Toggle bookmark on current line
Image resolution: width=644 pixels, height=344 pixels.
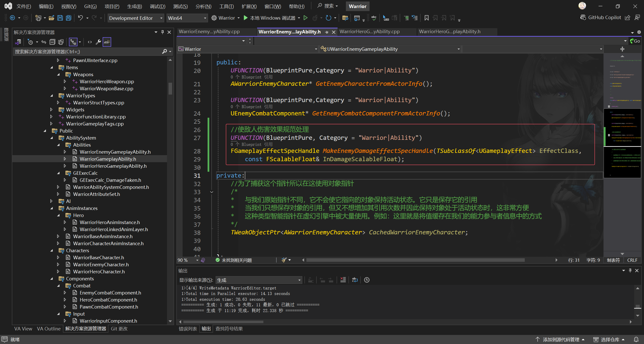point(426,18)
